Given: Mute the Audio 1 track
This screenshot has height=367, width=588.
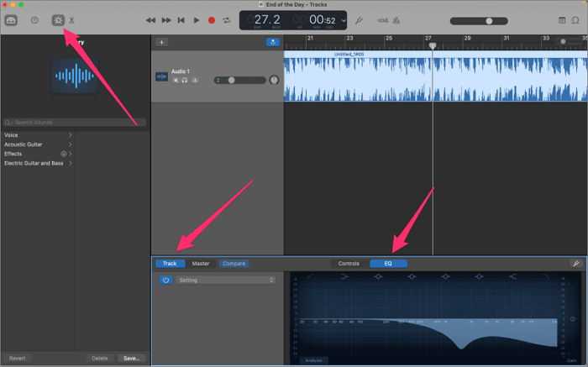Looking at the screenshot, I should 176,80.
